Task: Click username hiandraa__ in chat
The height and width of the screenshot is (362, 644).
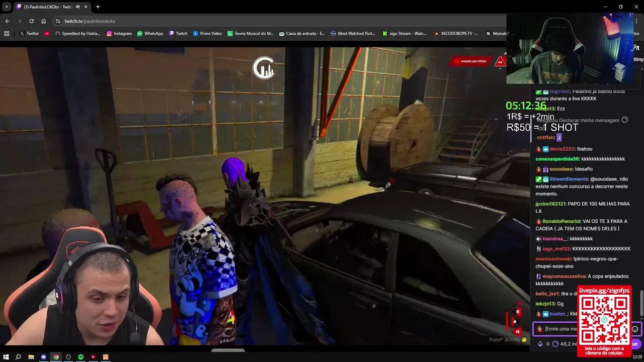Action: (554, 239)
